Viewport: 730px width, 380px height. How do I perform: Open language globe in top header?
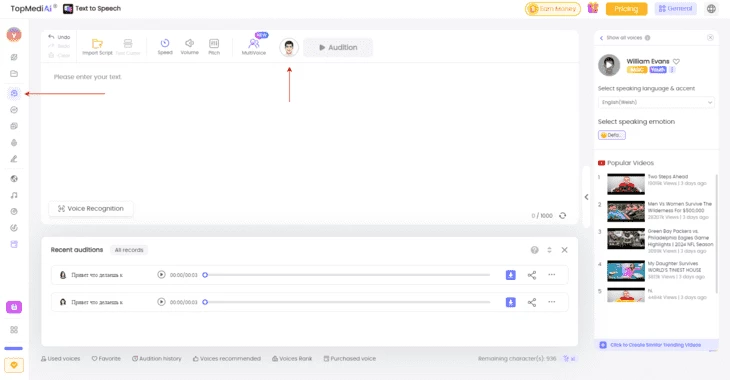coord(711,9)
